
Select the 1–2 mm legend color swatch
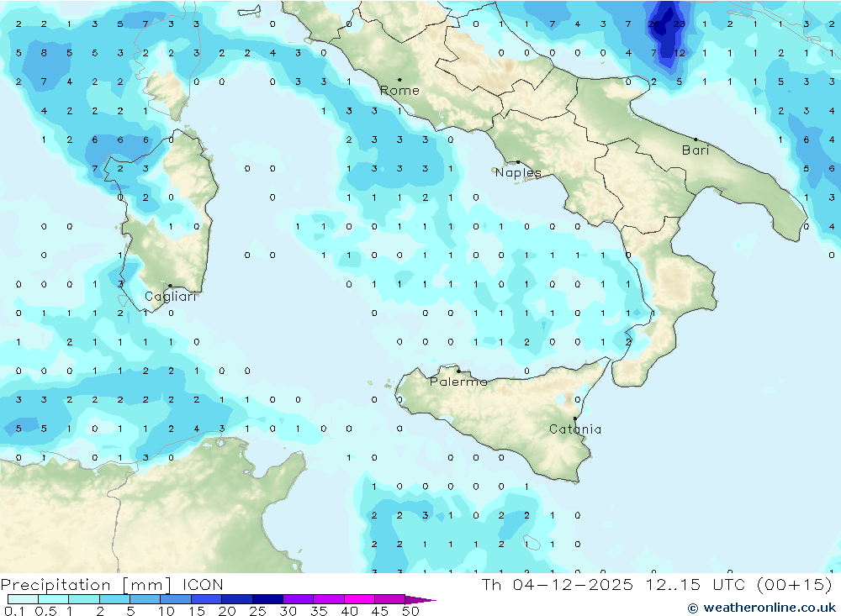[x=84, y=599]
